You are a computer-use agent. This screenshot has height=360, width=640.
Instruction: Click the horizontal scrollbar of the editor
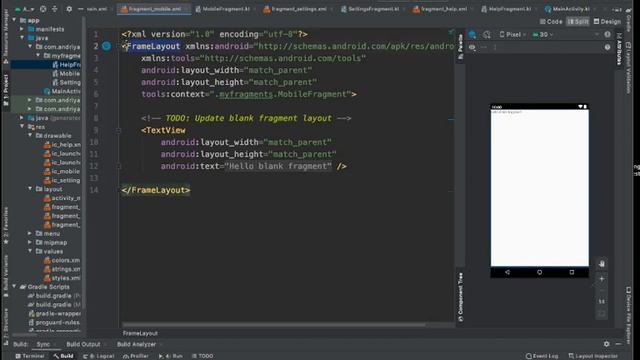click(x=274, y=325)
